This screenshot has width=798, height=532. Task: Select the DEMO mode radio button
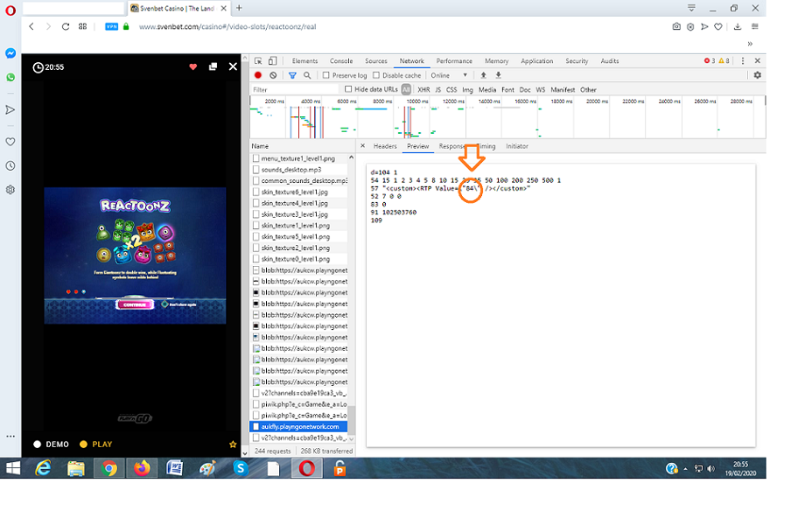tap(38, 444)
